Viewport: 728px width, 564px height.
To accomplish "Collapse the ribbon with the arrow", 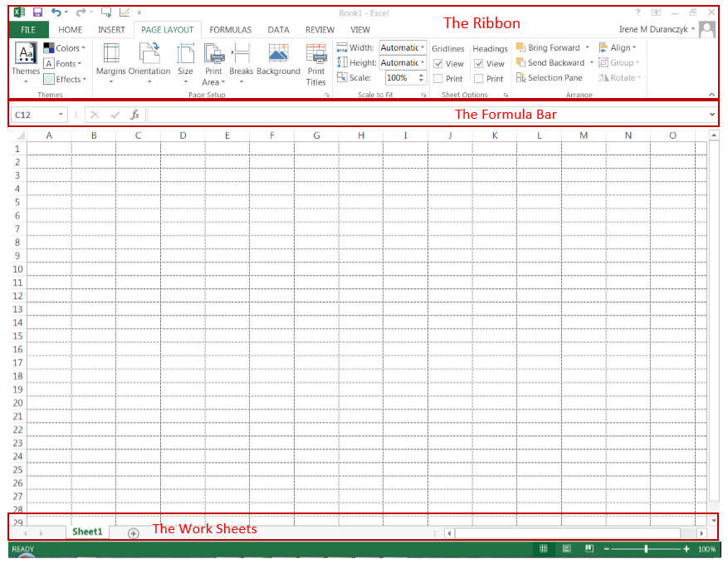I will (x=711, y=95).
